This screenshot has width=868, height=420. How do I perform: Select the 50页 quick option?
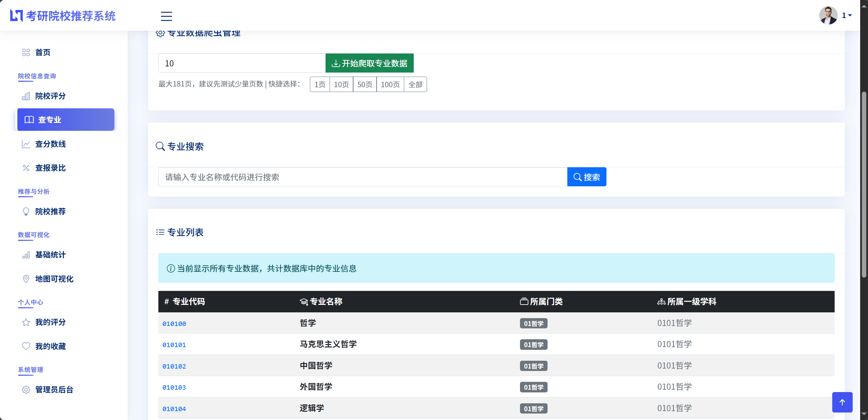coord(364,84)
